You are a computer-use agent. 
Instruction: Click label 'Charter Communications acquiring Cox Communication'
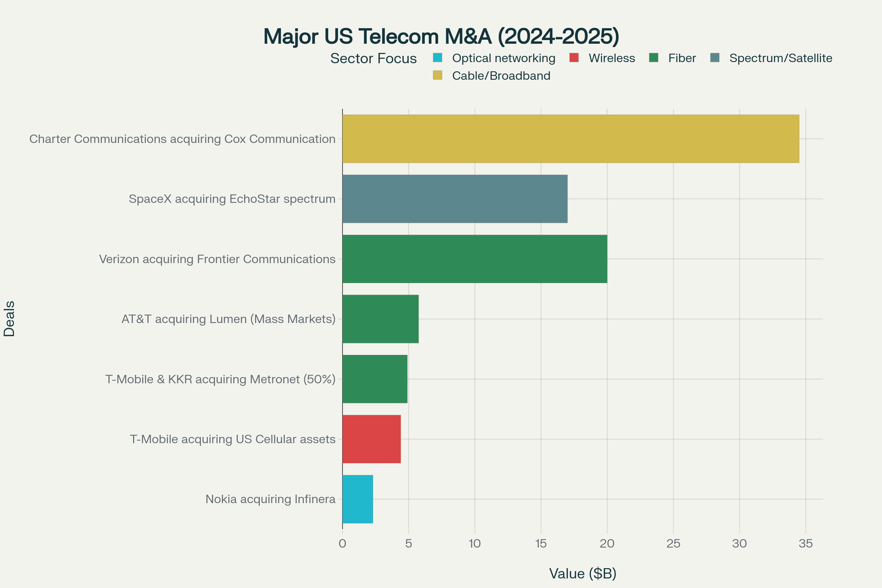point(182,139)
